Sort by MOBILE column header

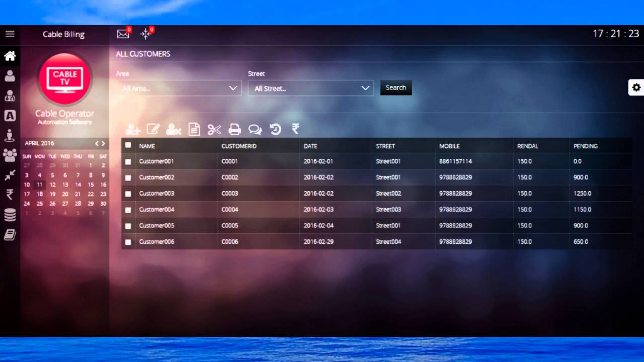pyautogui.click(x=449, y=146)
